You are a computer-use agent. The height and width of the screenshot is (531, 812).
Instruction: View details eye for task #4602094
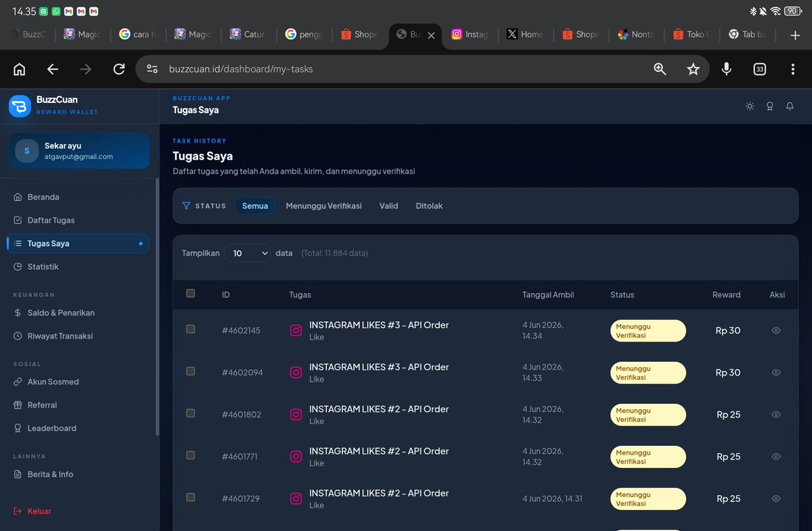pyautogui.click(x=776, y=373)
